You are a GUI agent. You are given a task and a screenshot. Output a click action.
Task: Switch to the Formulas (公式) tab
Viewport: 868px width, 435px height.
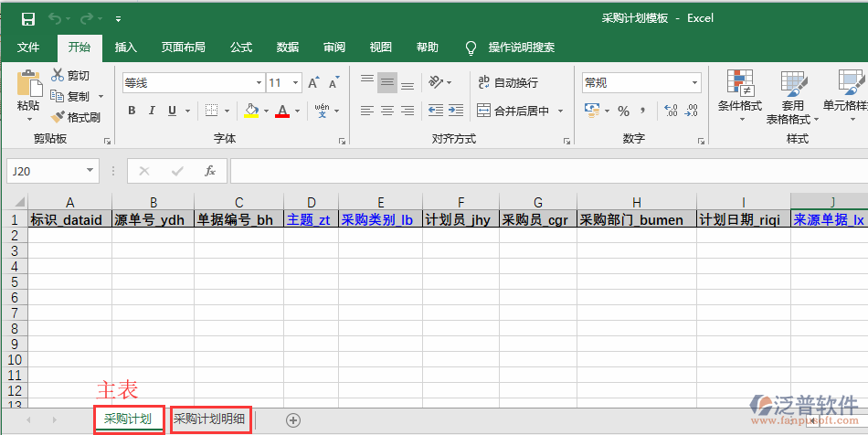click(241, 48)
